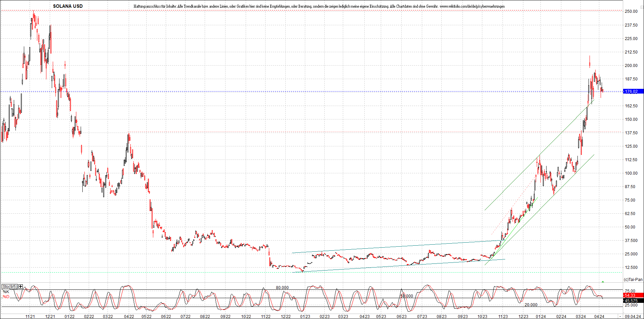Click the red 54.33 stochastic value

633,295
